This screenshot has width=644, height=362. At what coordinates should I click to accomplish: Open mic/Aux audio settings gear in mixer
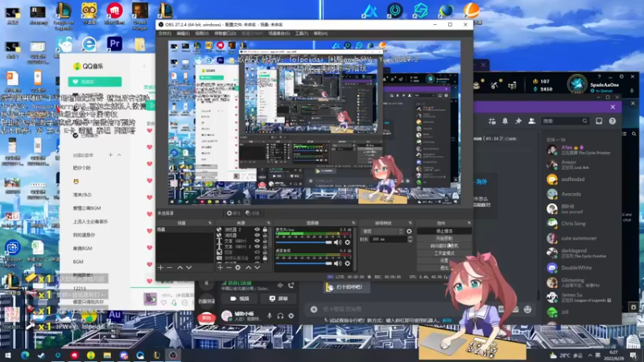coord(348,243)
